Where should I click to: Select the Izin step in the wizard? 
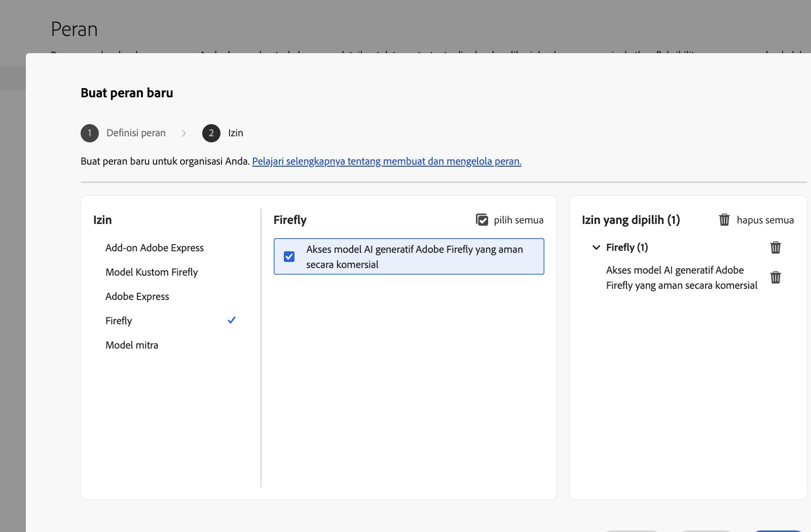point(235,133)
